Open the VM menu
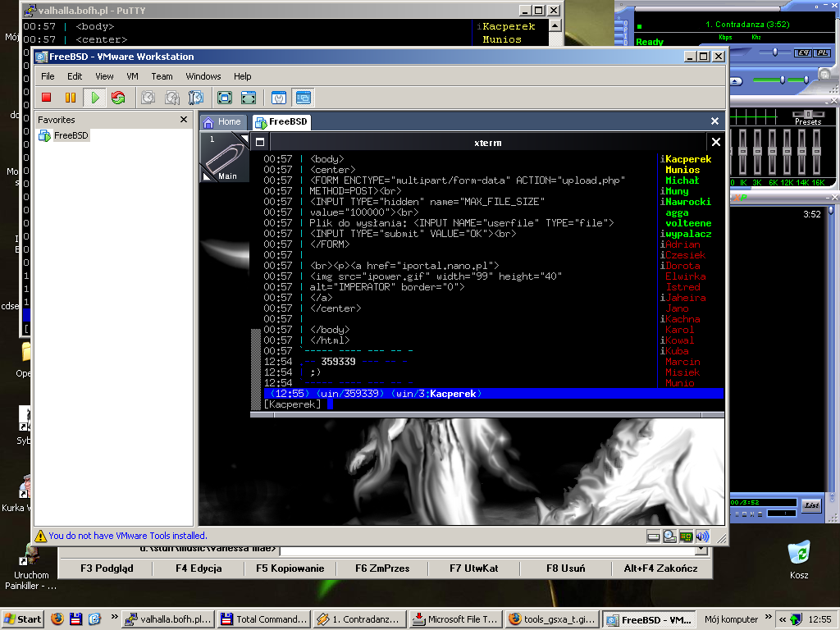Image resolution: width=840 pixels, height=630 pixels. pos(132,76)
